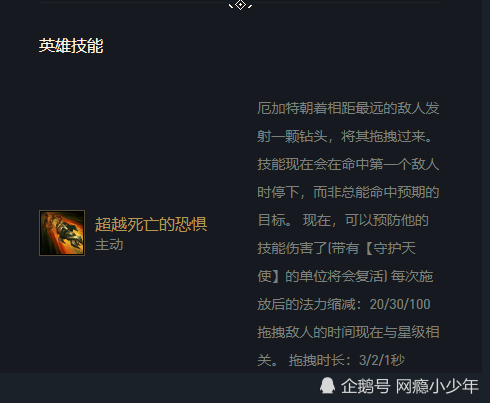Visit the author name 网瘾小少年

coord(437,386)
